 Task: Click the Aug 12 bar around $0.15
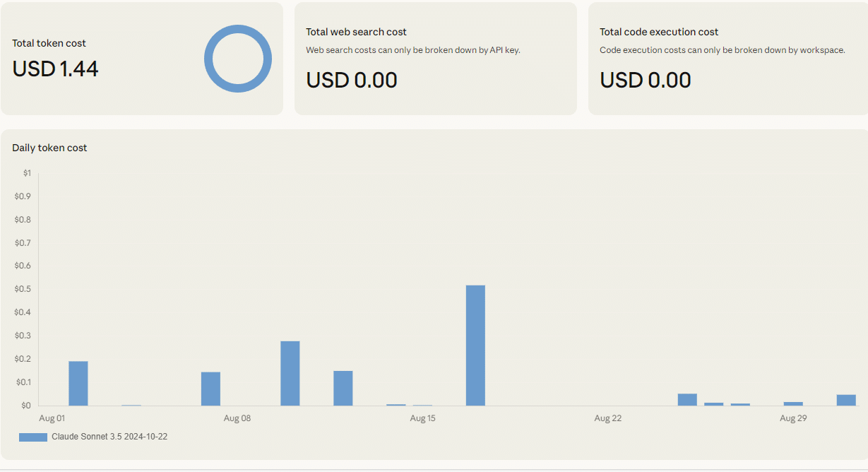(343, 388)
